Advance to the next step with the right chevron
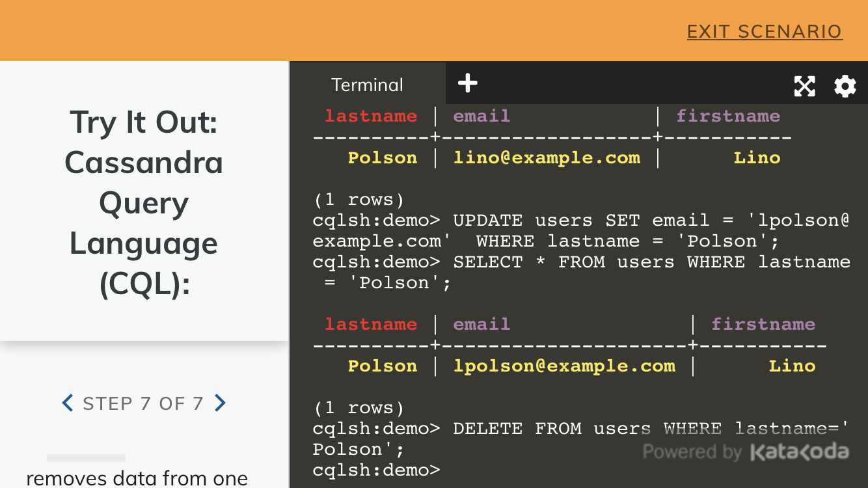 (220, 403)
